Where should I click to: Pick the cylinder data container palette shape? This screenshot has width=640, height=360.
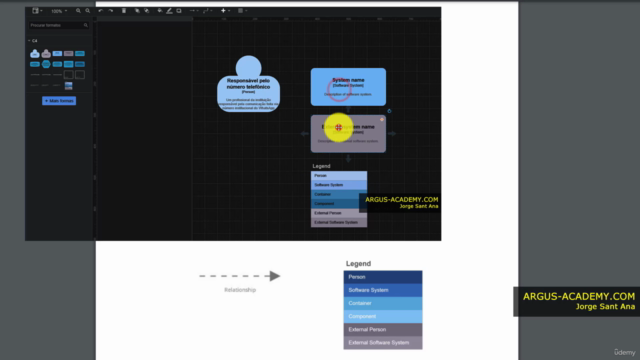pyautogui.click(x=35, y=64)
